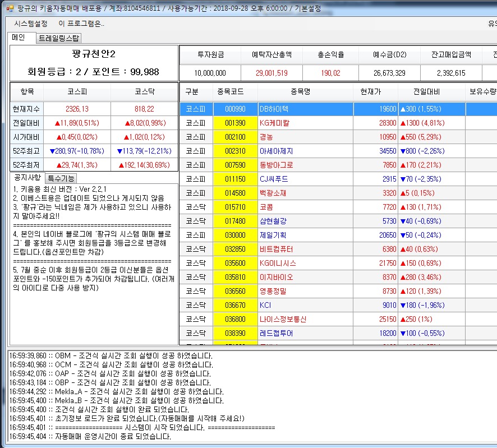The image size is (497, 448).
Task: Open the '이 프로그램은..' menu
Action: pyautogui.click(x=81, y=24)
